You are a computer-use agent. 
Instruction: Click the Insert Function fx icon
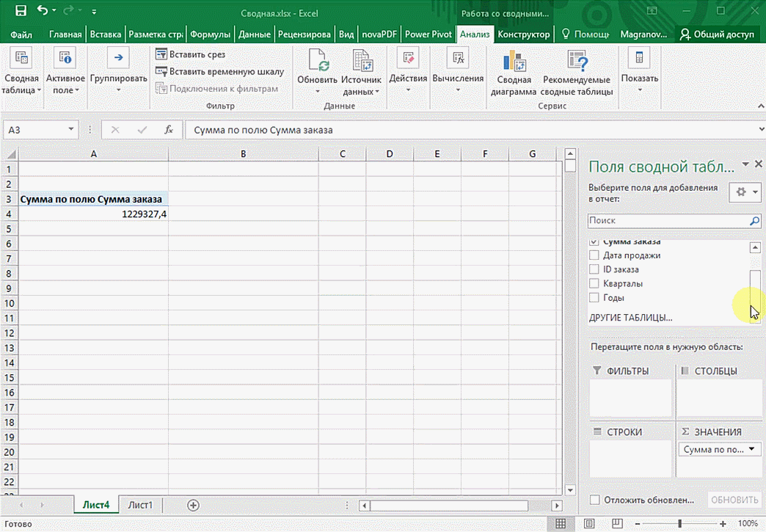169,130
